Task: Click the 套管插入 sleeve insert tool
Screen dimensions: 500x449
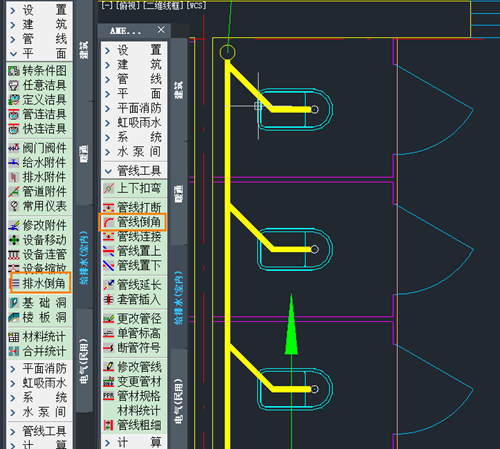Action: (133, 299)
